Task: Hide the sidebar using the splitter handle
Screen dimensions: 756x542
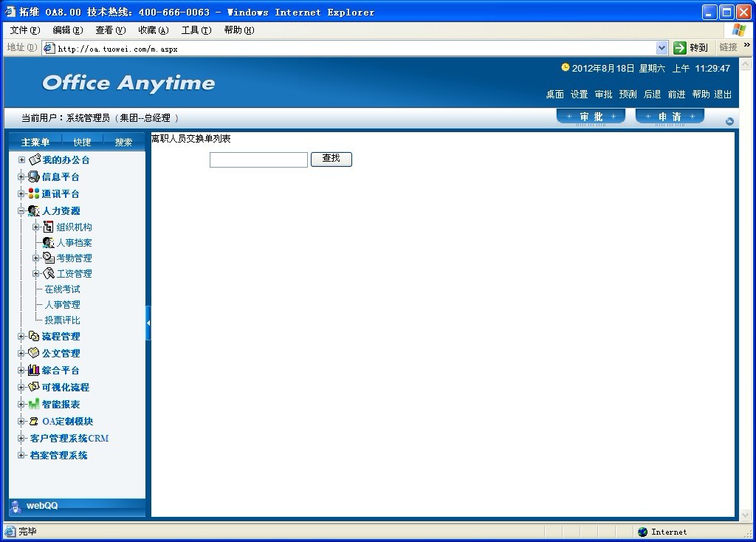Action: pos(148,323)
